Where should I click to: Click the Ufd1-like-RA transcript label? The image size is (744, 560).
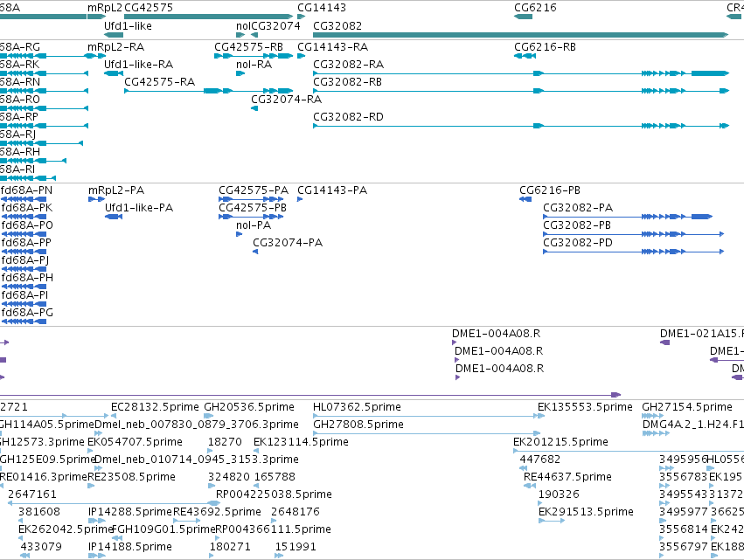(x=138, y=65)
